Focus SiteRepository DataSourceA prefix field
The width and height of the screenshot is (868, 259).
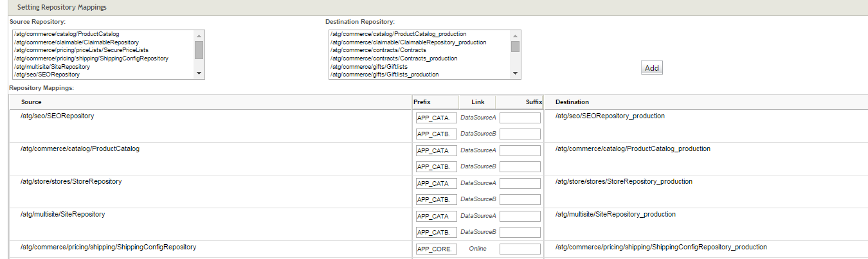pyautogui.click(x=437, y=216)
